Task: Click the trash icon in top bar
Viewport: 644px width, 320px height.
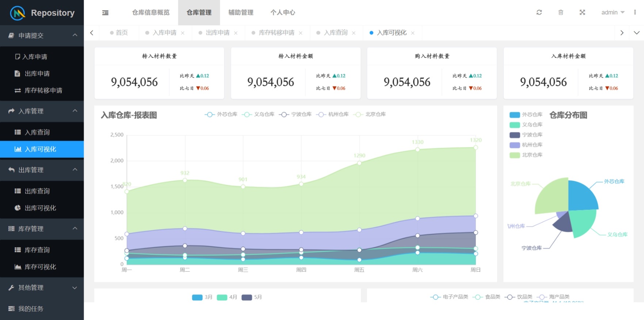Action: (561, 12)
